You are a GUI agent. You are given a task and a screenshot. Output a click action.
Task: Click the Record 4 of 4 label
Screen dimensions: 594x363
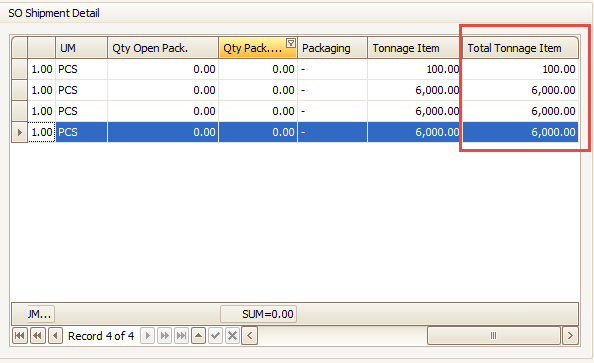point(101,336)
